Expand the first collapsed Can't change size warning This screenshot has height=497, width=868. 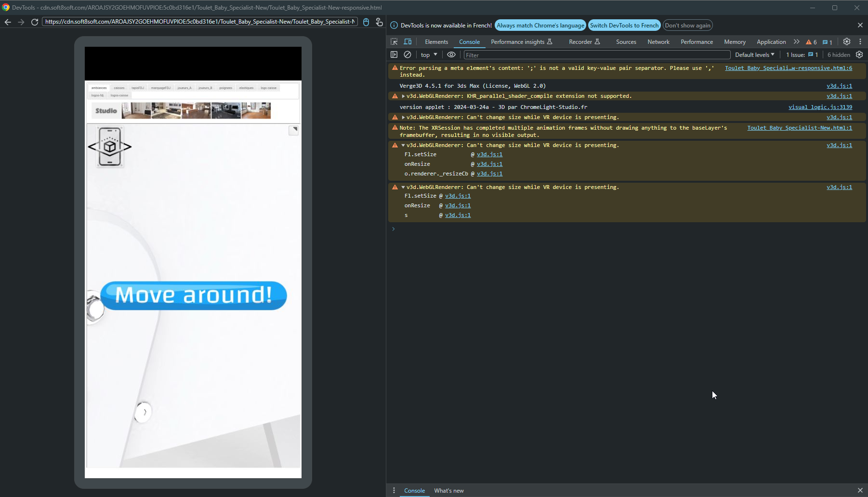coord(403,117)
